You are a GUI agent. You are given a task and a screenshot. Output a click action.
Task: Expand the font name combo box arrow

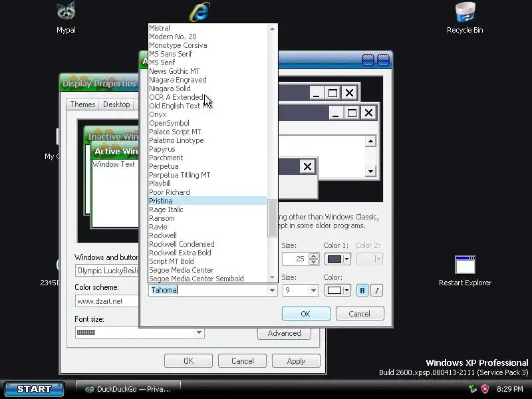(x=272, y=291)
